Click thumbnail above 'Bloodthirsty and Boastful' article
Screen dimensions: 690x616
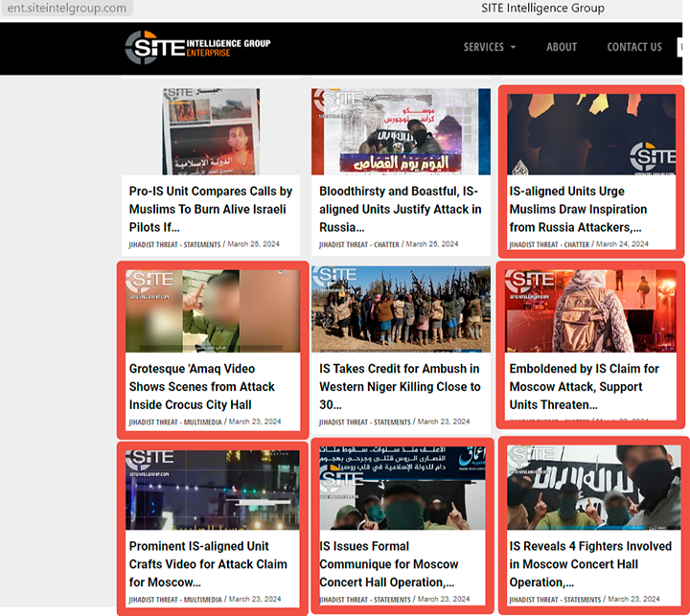(x=401, y=131)
